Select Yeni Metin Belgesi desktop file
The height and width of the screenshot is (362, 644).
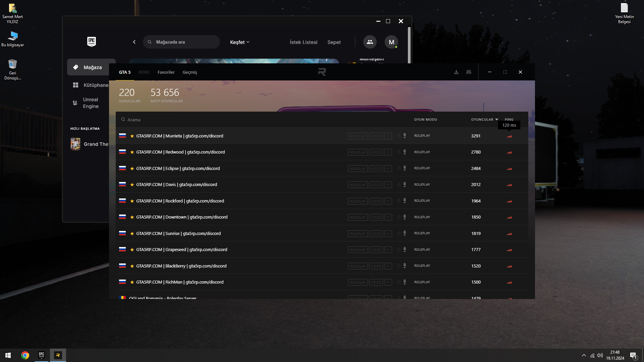point(624,13)
